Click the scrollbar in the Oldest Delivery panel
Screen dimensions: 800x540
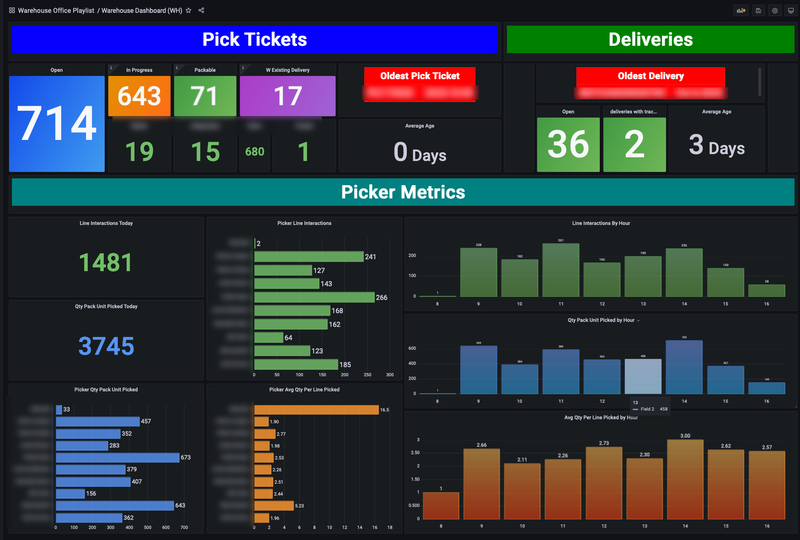[760, 82]
